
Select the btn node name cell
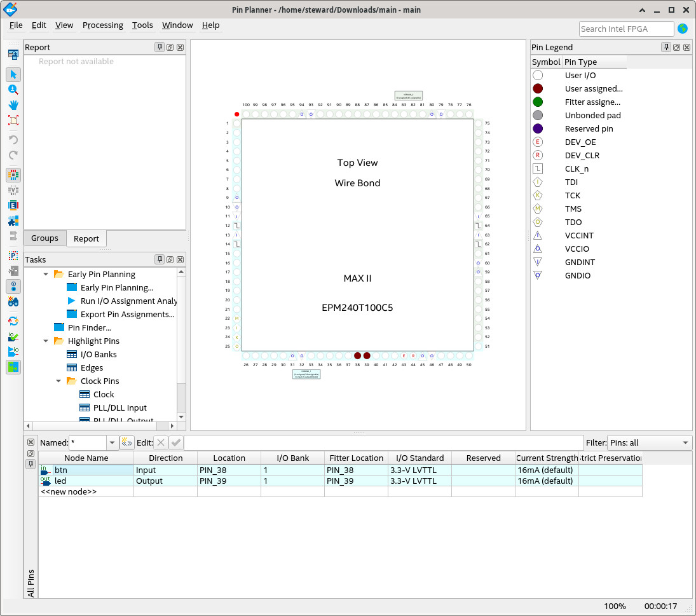86,470
